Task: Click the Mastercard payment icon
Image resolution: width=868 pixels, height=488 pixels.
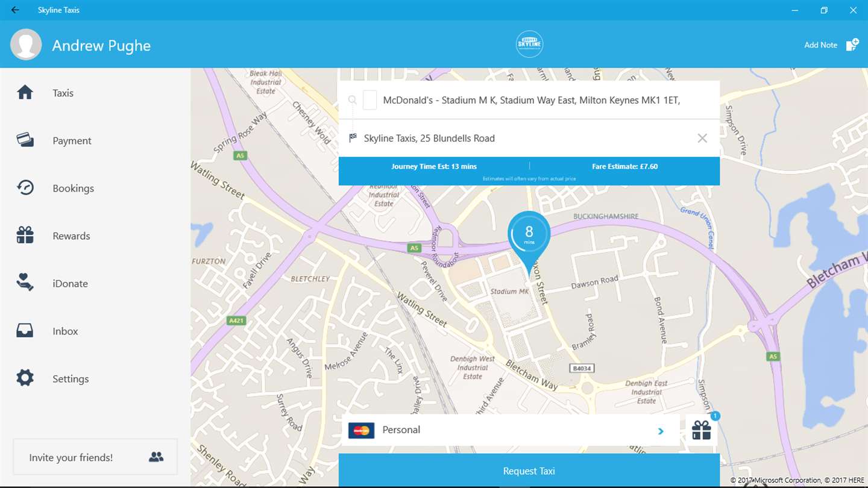Action: click(x=362, y=430)
